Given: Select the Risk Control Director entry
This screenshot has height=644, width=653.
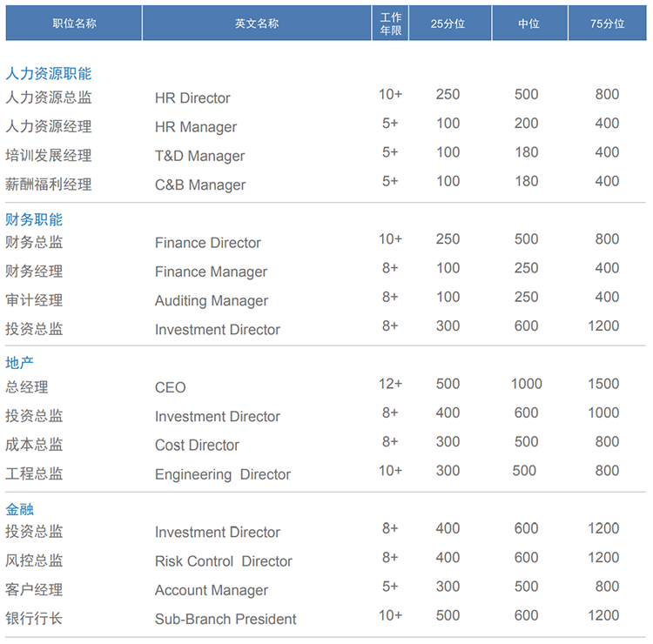Looking at the screenshot, I should pos(223,562).
